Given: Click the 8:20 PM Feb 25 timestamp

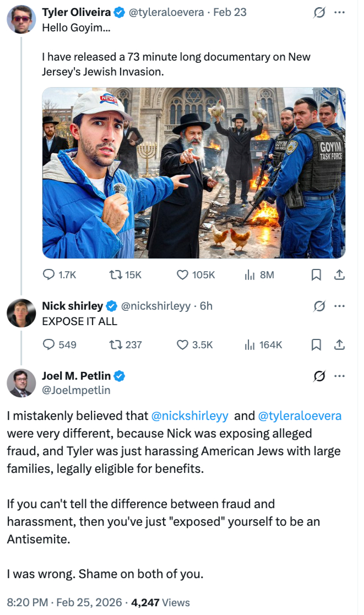Looking at the screenshot, I should (x=63, y=602).
